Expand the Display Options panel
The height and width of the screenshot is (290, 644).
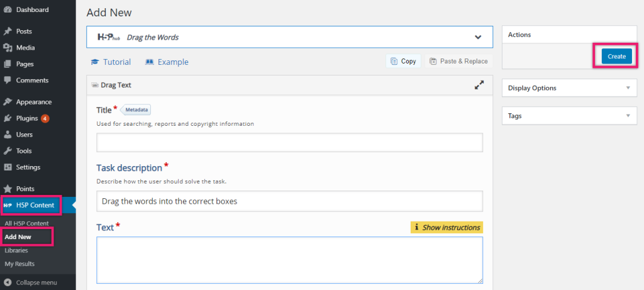(x=627, y=88)
